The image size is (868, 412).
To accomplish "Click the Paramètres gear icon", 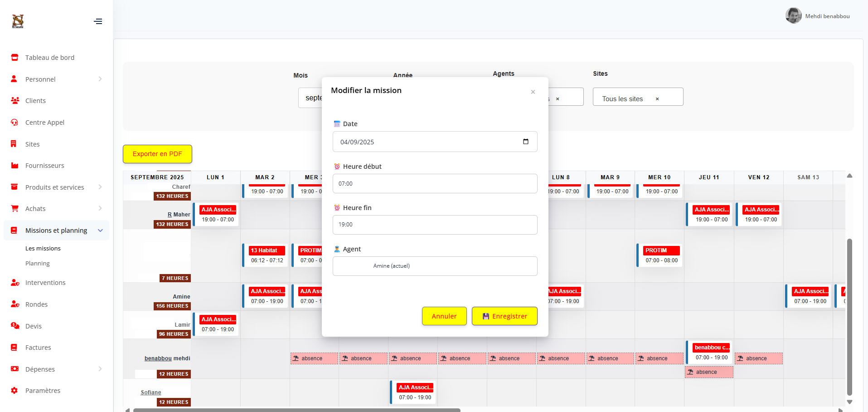I will (x=15, y=391).
